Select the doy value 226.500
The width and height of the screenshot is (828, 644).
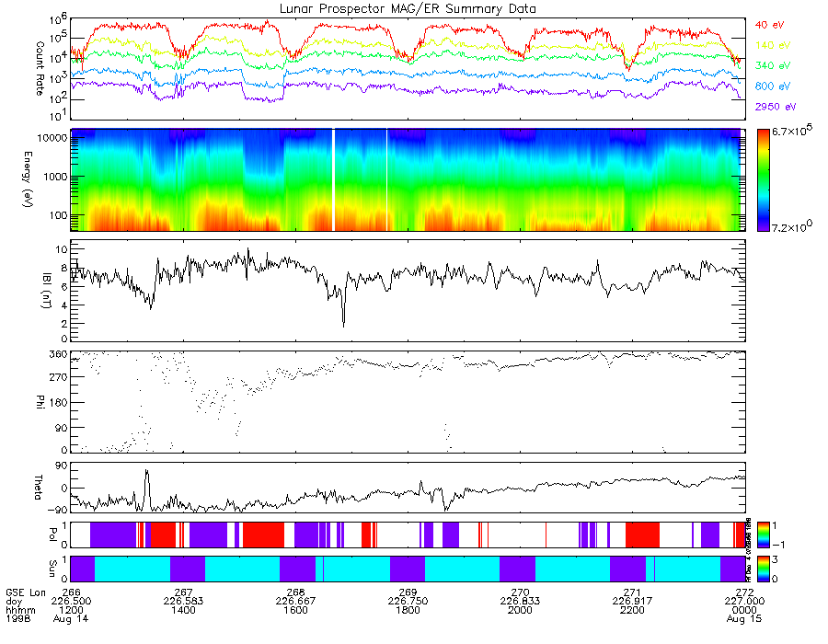(x=71, y=602)
